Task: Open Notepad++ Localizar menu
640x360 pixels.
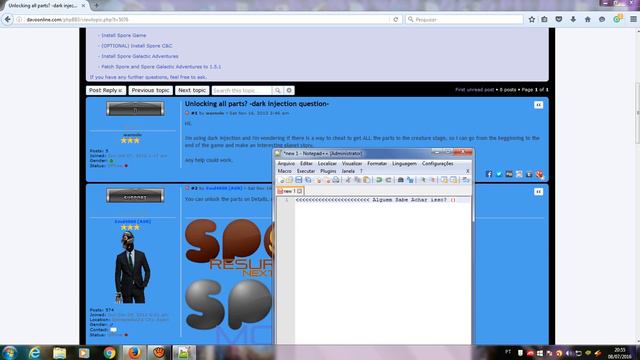Action: click(327, 163)
